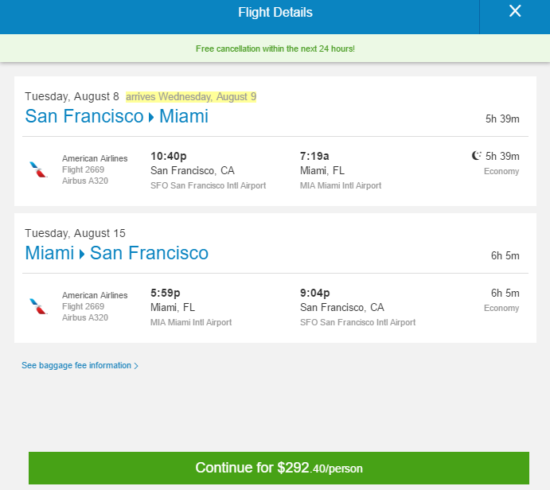Click Tuesday, August 15 date label

tap(75, 233)
